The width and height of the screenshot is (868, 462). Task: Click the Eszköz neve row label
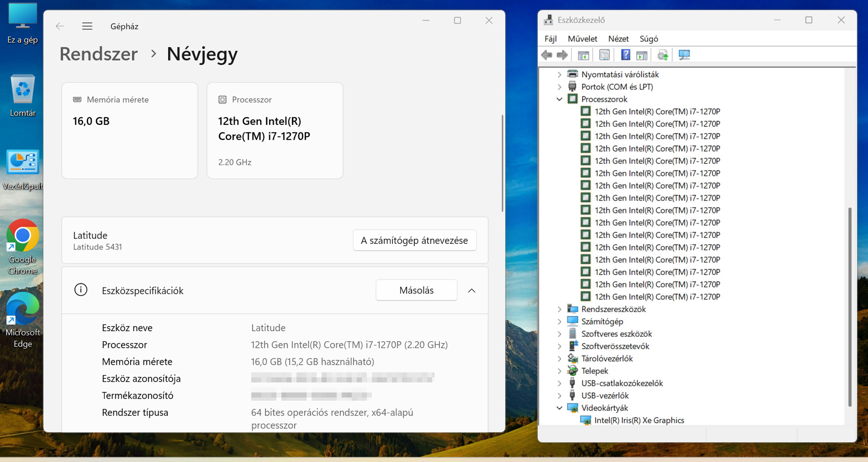coord(127,328)
